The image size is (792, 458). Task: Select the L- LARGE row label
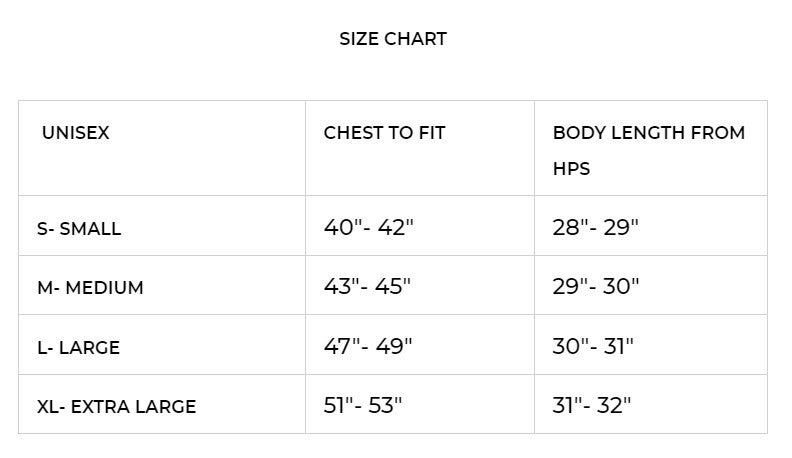(78, 348)
